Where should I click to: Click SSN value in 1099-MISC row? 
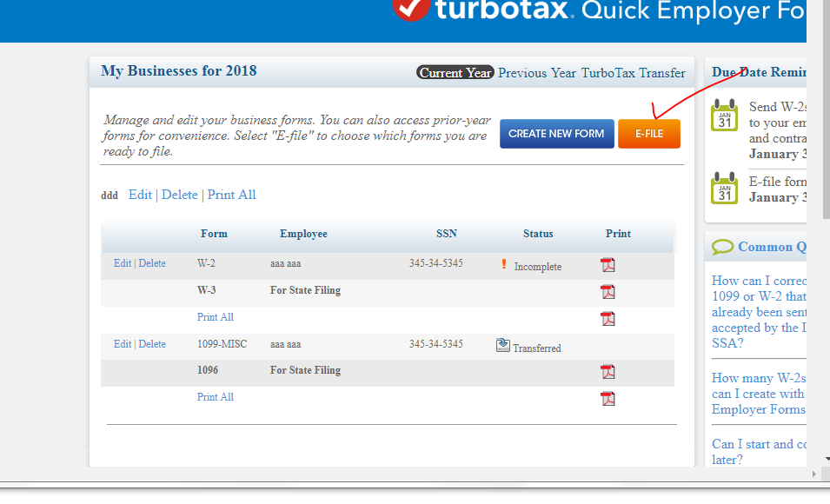pos(435,344)
